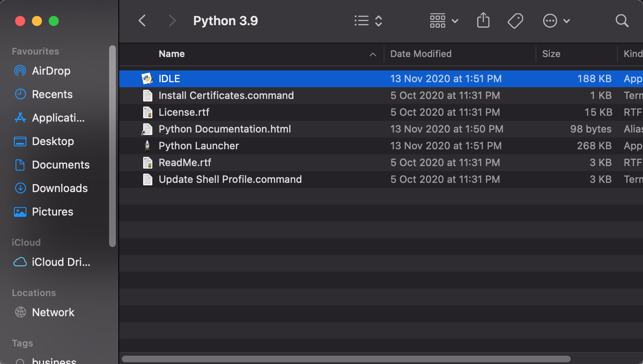Open the Finder search magnifier
This screenshot has height=364, width=643.
[622, 21]
